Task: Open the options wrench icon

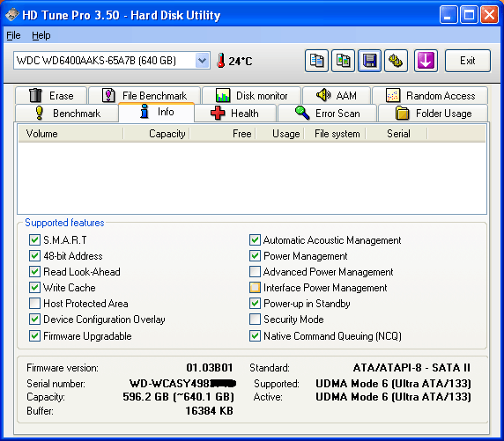Action: (x=396, y=61)
